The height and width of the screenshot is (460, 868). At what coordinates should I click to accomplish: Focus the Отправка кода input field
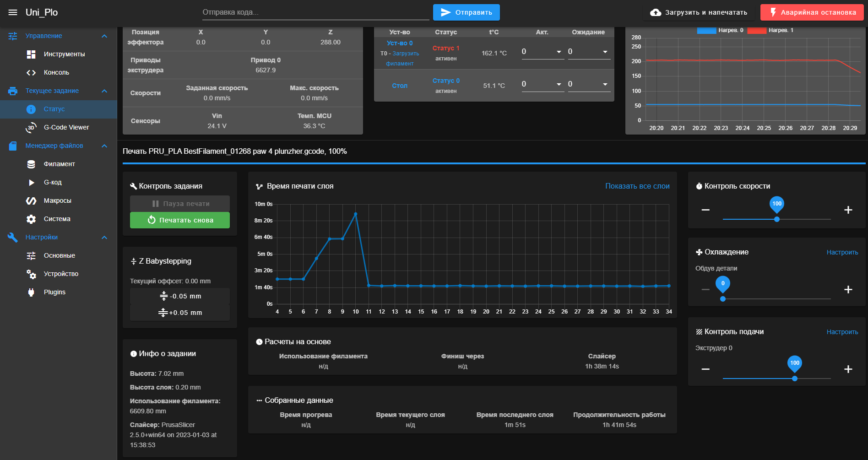pos(315,12)
